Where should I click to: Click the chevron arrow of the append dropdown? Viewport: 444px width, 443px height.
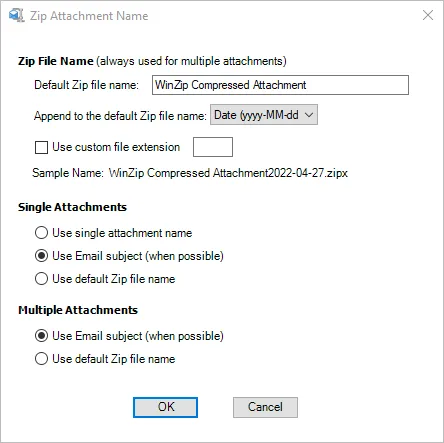click(x=309, y=115)
